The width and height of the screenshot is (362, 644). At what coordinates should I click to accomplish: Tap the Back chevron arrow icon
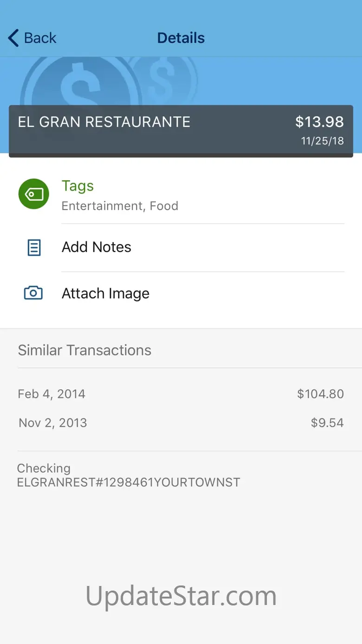13,38
